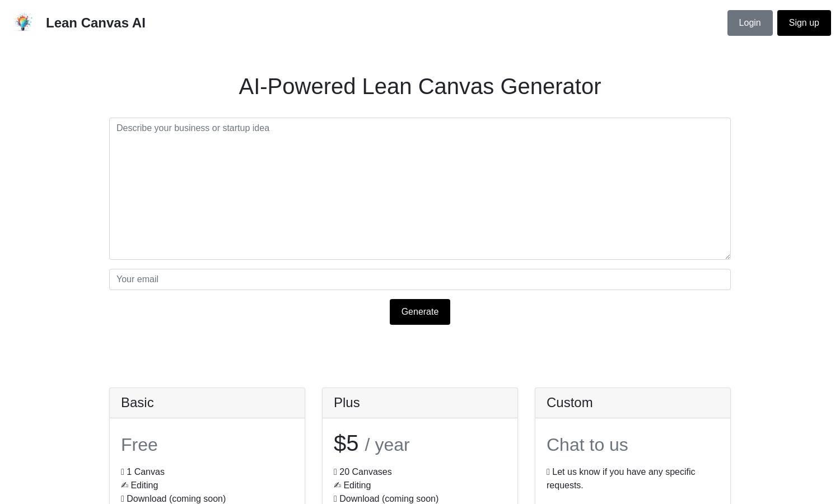840x504 pixels.
Task: Focus the business idea description textarea
Action: pyautogui.click(x=420, y=189)
